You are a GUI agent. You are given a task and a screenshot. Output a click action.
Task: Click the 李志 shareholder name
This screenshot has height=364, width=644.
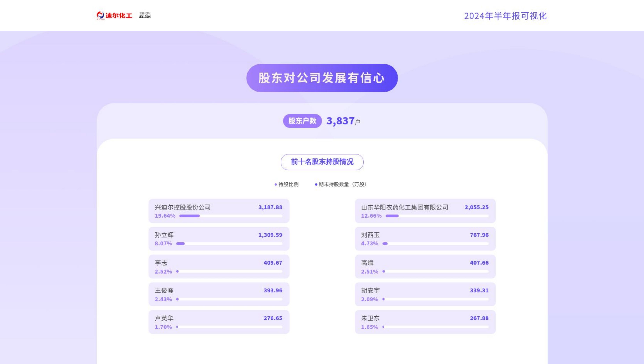[x=161, y=263]
